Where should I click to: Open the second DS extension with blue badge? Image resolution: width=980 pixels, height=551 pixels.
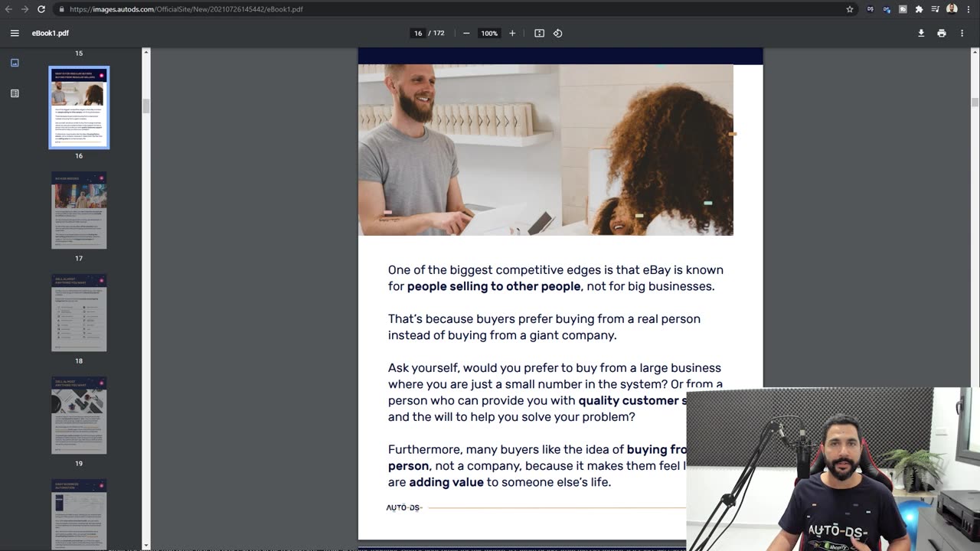click(x=887, y=9)
